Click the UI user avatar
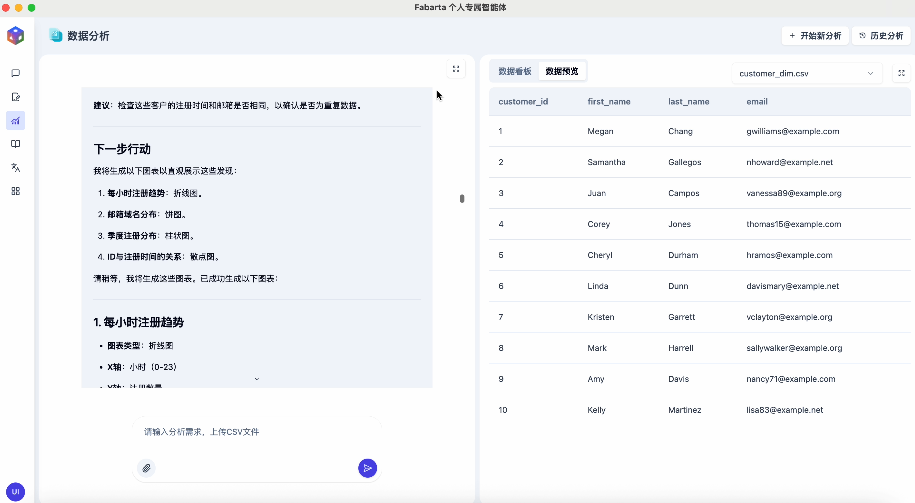 pyautogui.click(x=15, y=491)
